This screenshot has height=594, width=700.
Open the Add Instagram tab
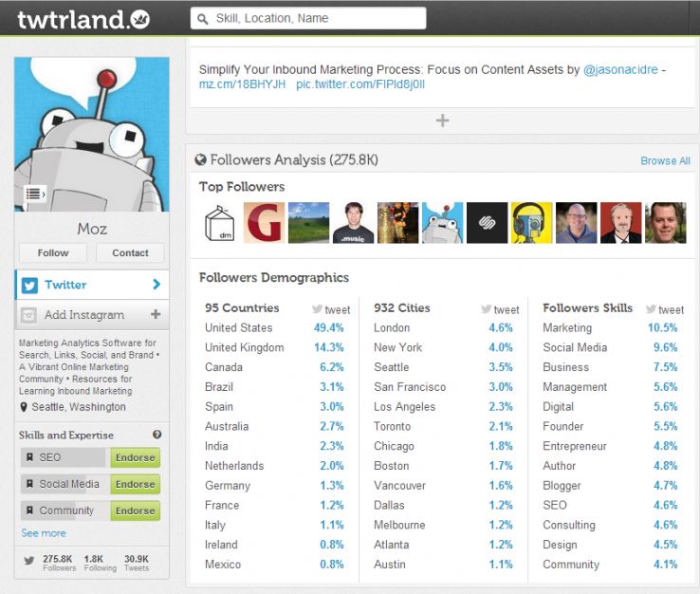tap(83, 314)
